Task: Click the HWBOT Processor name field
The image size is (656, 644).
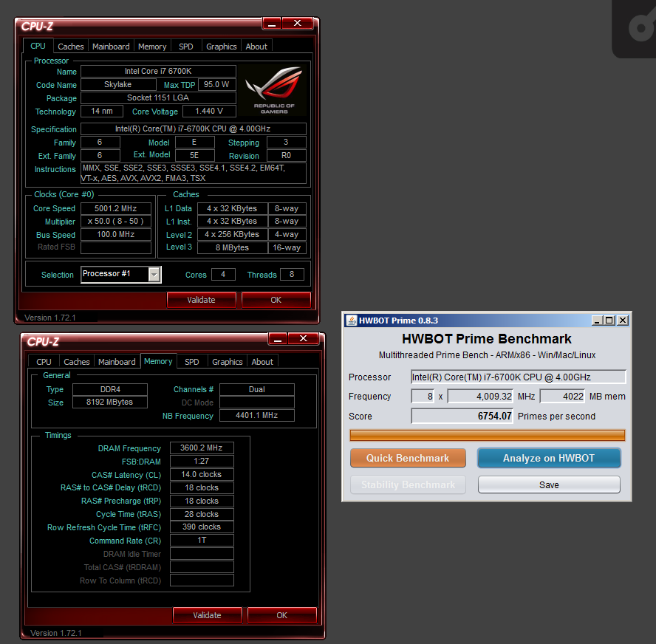Action: click(519, 377)
